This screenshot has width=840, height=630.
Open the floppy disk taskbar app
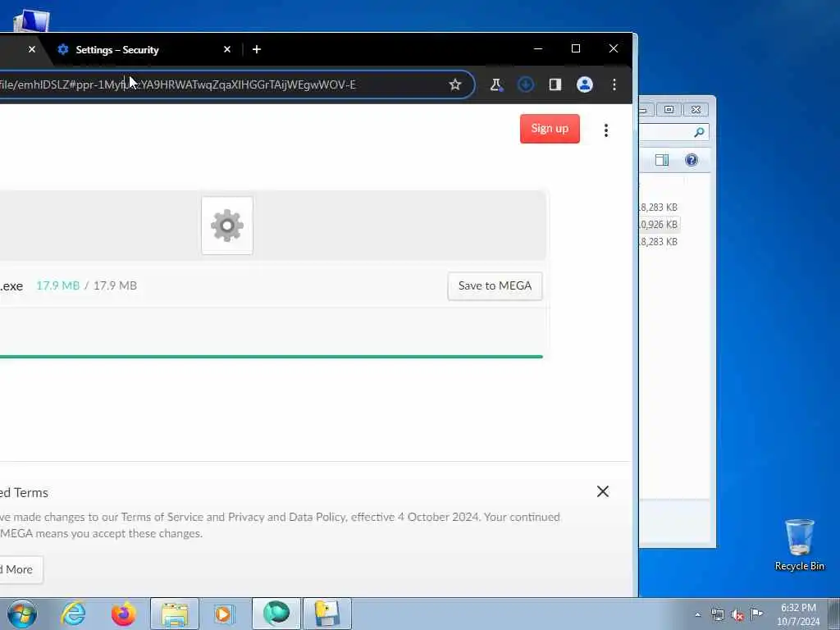pos(327,614)
